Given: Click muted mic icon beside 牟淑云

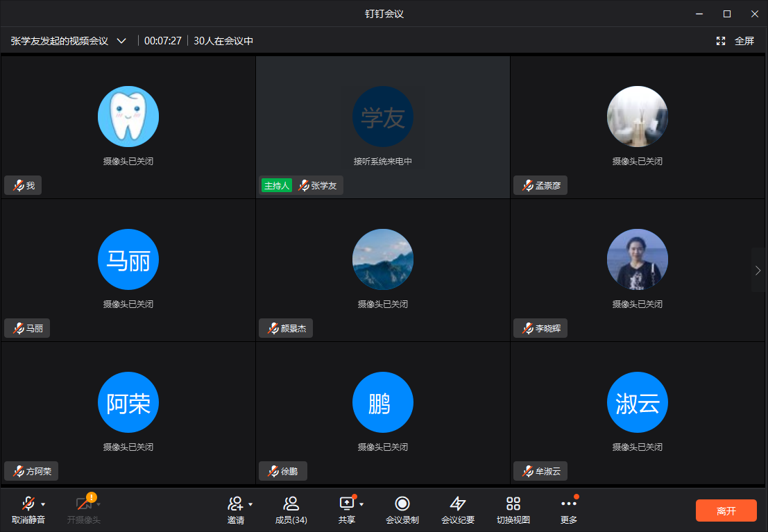Looking at the screenshot, I should click(x=527, y=472).
